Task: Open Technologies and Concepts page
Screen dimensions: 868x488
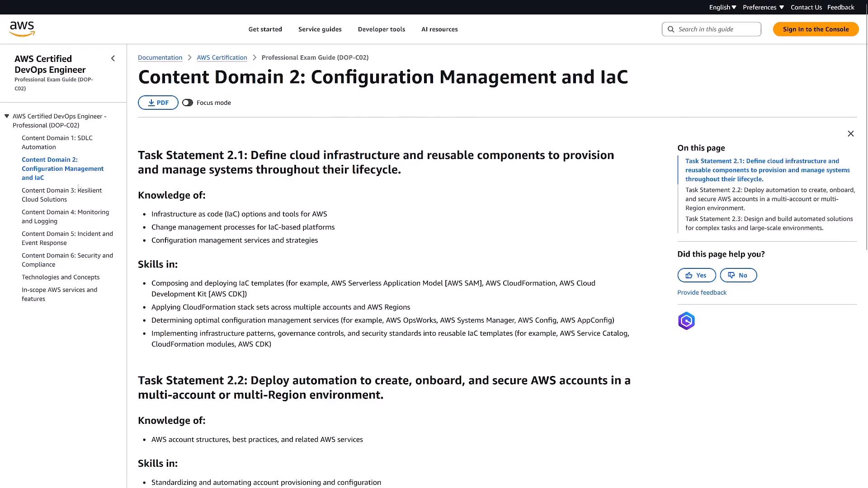Action: 61,277
